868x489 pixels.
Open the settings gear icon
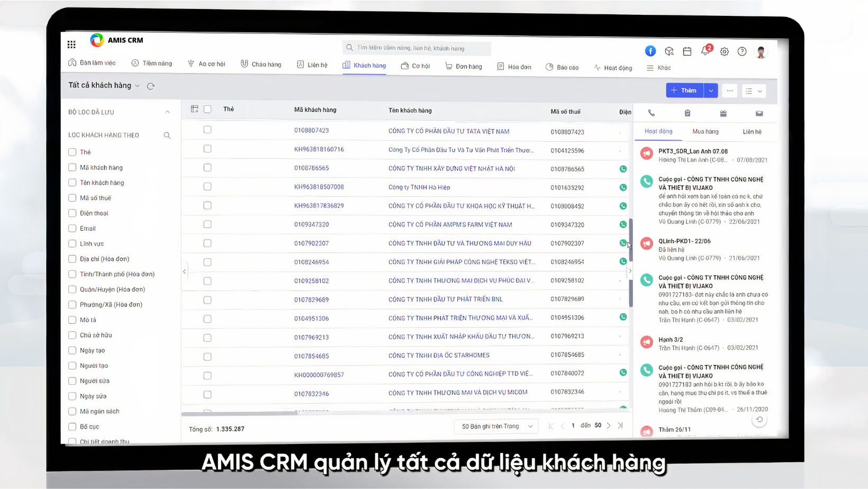tap(724, 51)
